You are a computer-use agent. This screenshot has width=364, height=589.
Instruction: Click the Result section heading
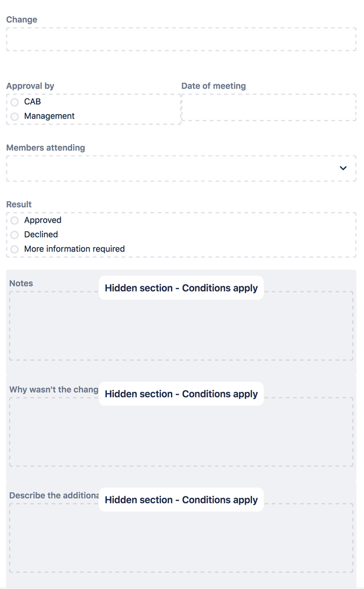tap(18, 204)
